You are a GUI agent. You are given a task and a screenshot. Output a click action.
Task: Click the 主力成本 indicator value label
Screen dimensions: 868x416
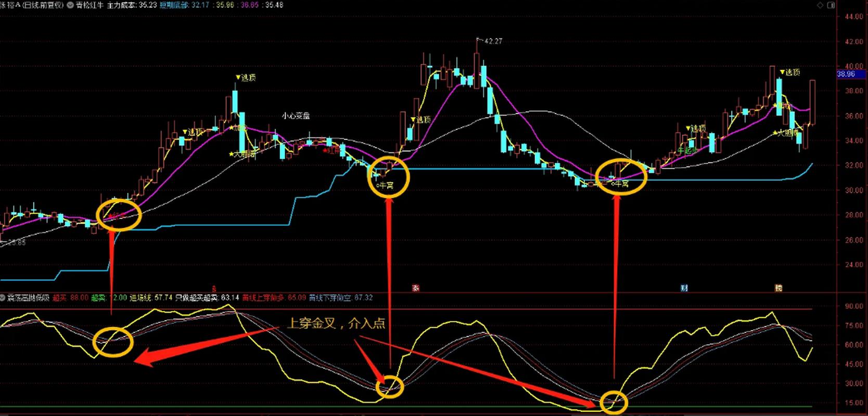132,5
